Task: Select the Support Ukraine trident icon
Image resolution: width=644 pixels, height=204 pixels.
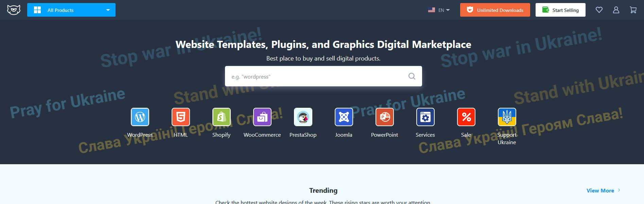Action: 507,117
